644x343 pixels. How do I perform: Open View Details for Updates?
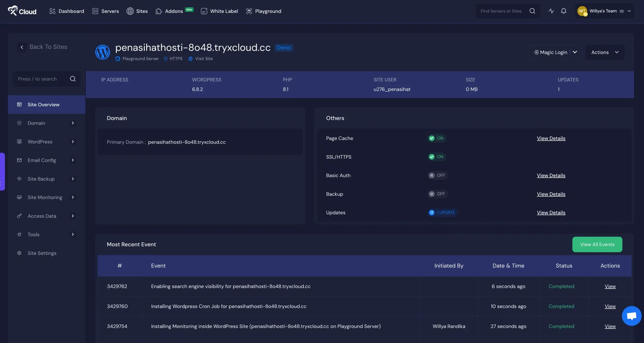click(x=551, y=213)
